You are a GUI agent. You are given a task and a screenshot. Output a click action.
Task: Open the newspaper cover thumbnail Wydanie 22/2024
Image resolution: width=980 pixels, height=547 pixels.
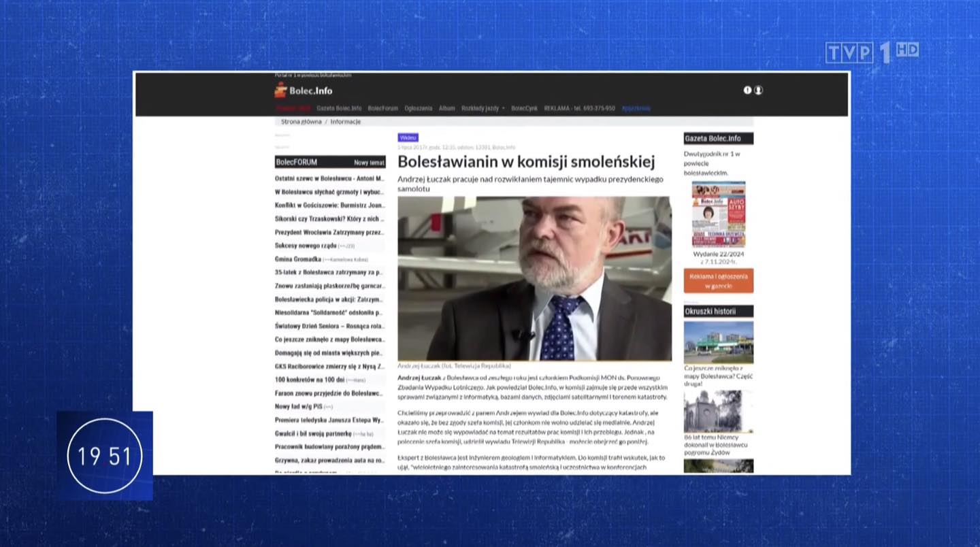click(718, 214)
